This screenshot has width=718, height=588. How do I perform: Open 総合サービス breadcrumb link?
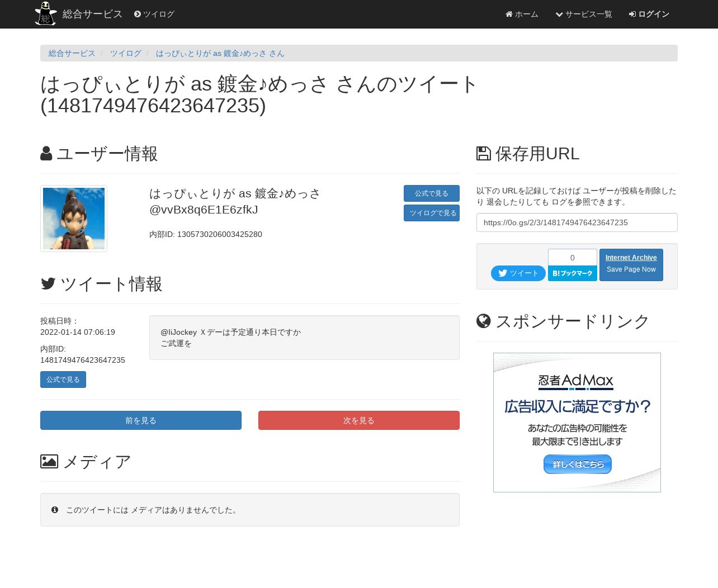coord(72,53)
